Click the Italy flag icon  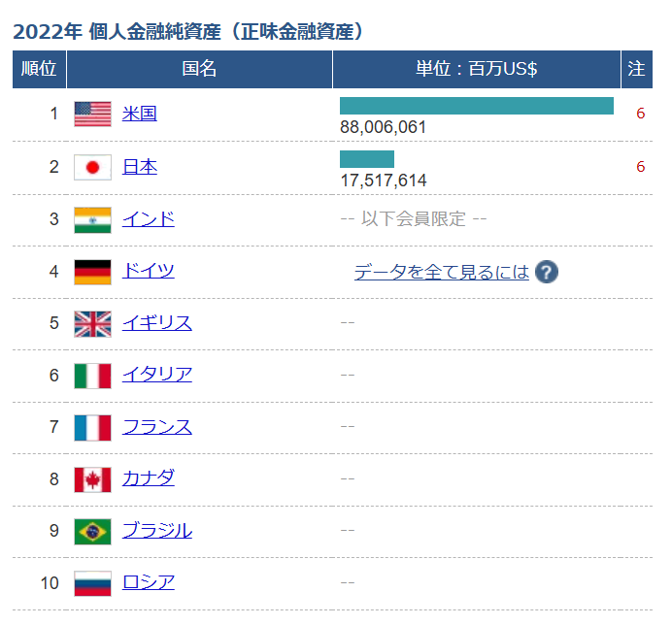92,376
